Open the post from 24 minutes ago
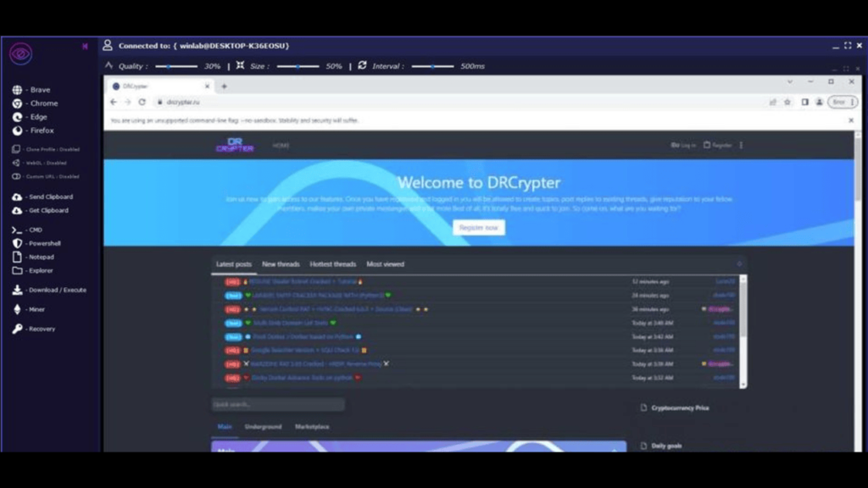This screenshot has height=488, width=868. 319,296
